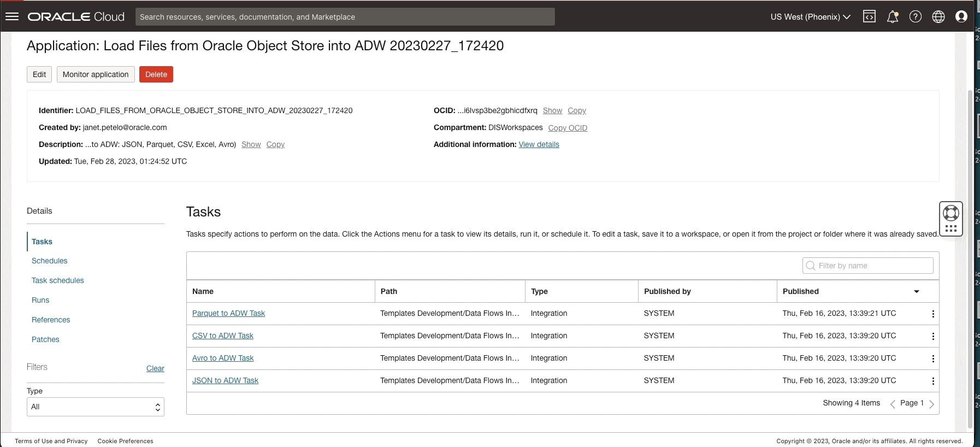Go to the next page arrow

[931, 404]
